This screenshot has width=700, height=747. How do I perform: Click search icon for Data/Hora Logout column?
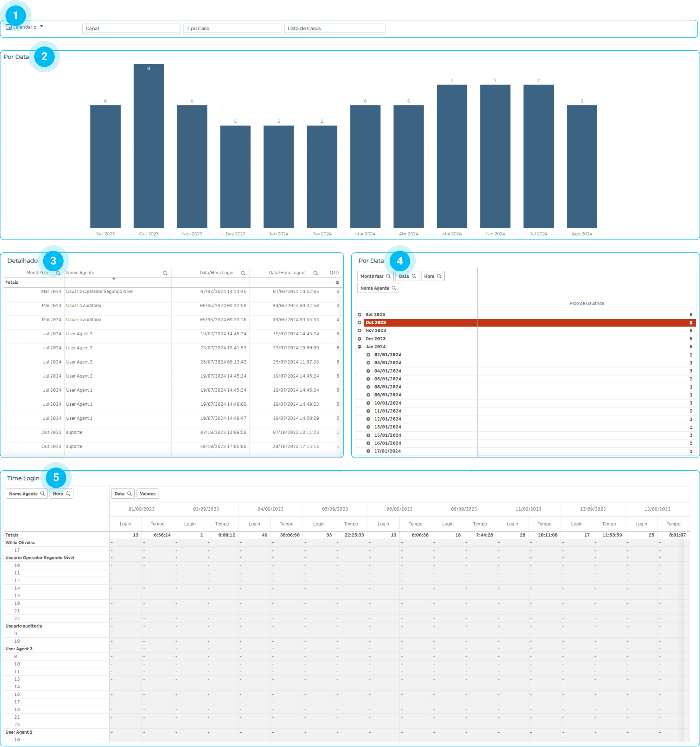315,273
